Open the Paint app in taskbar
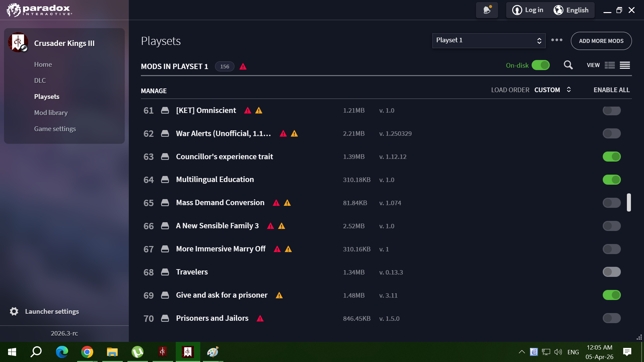644x362 pixels. coord(213,352)
